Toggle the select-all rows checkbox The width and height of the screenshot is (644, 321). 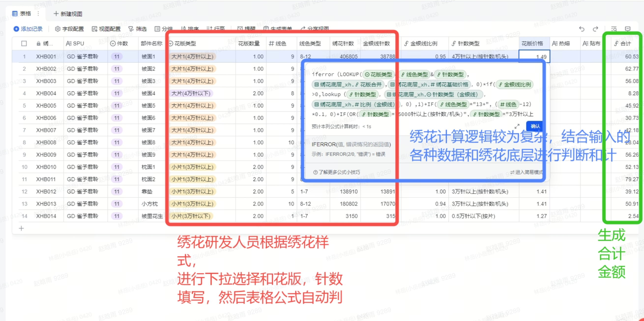tap(24, 44)
